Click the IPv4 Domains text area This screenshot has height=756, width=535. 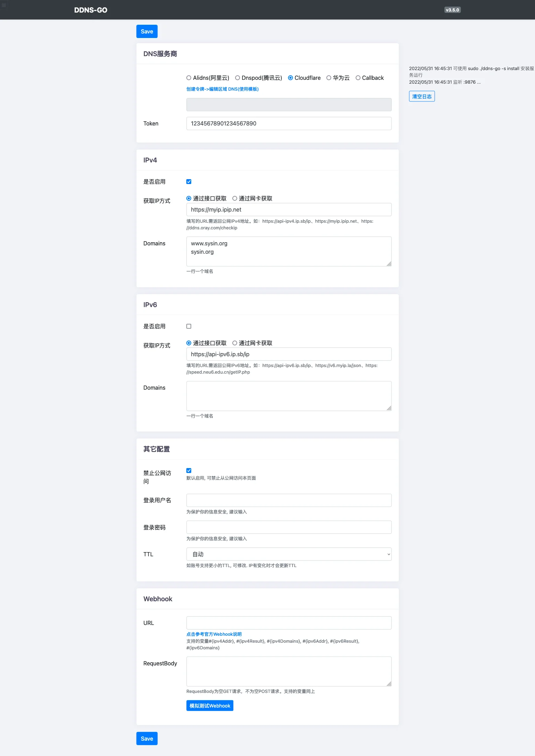tap(289, 251)
